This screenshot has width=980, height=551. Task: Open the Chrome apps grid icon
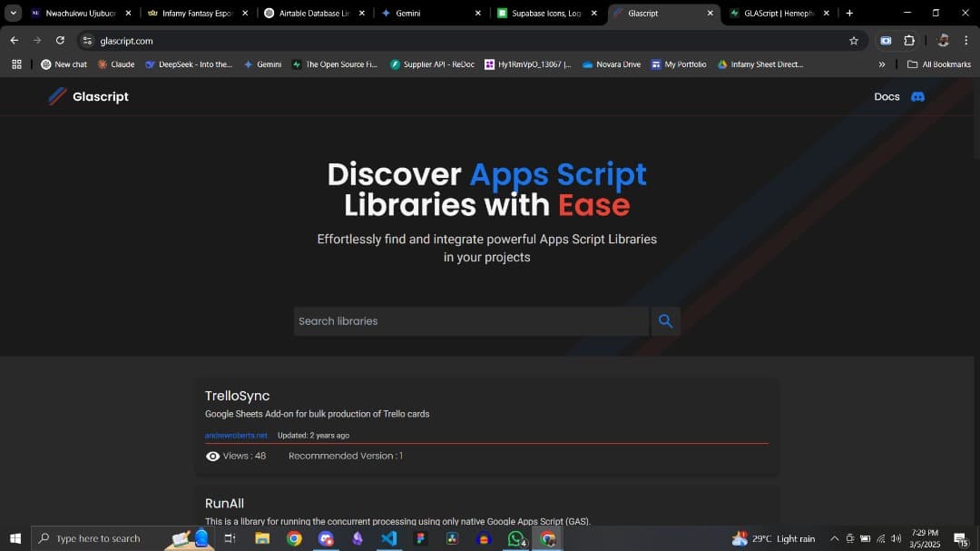pos(17,64)
